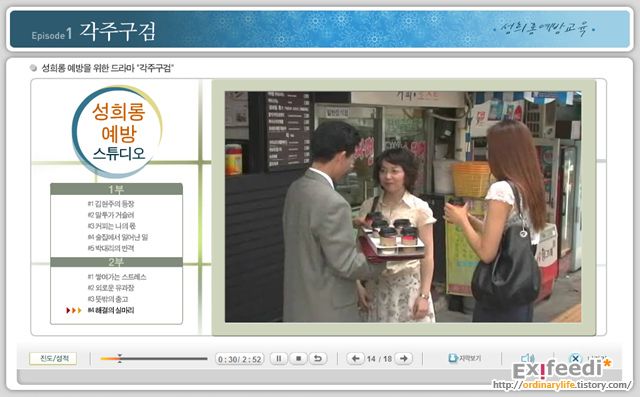Click the 1부 section header
Screen dimensions: 640x397
pos(116,189)
